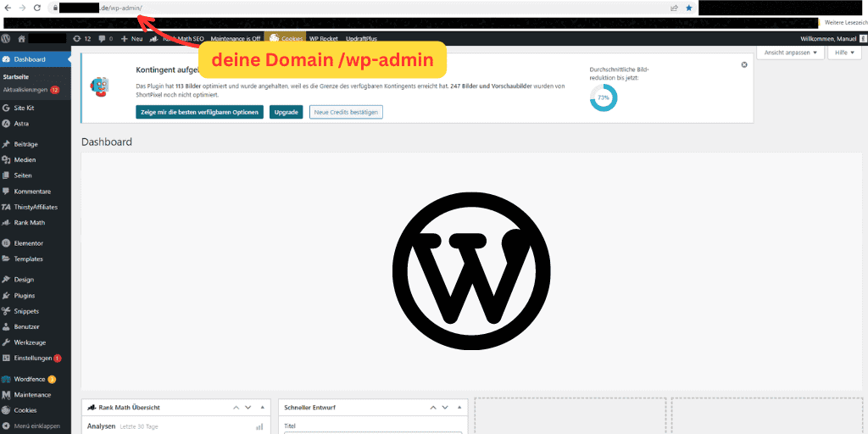Click the ShortPixel robot mascot image
This screenshot has width=868, height=434.
click(x=100, y=87)
